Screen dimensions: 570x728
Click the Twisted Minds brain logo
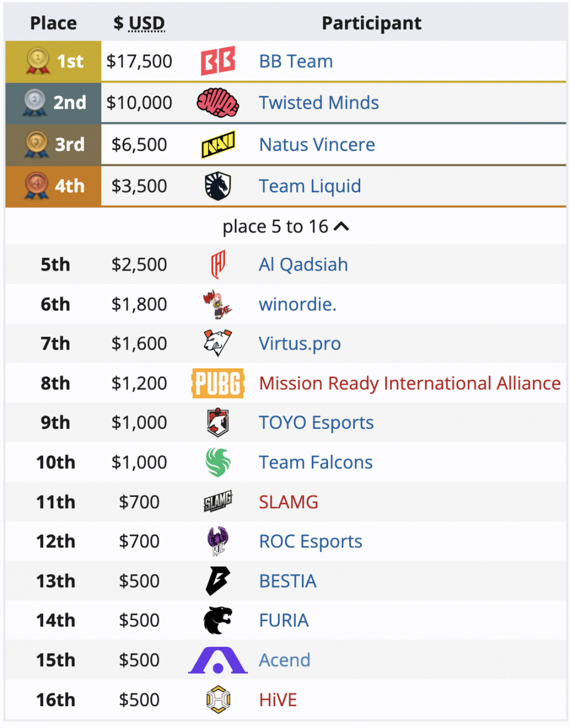tap(218, 103)
